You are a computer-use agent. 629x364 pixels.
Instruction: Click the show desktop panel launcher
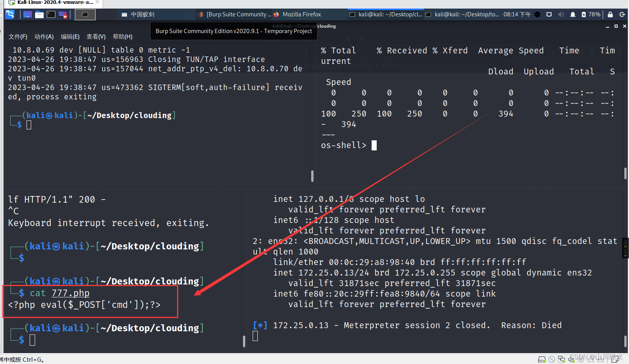point(28,14)
